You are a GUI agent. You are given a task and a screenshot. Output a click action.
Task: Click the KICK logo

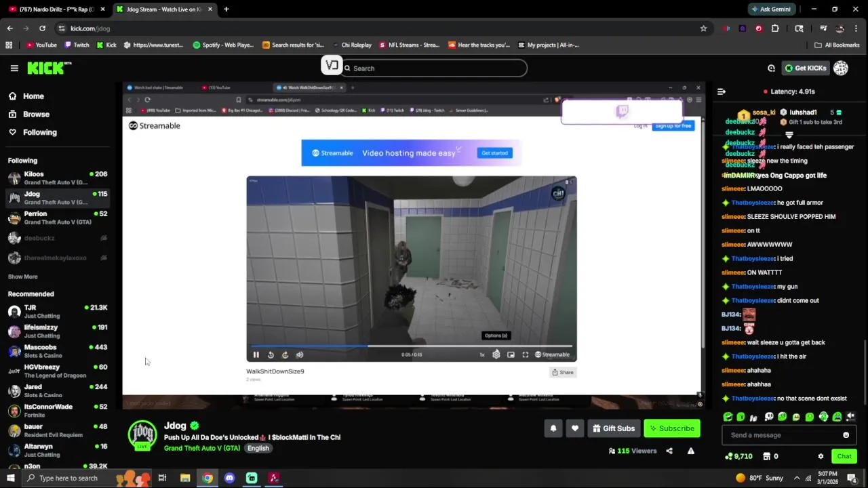click(49, 68)
